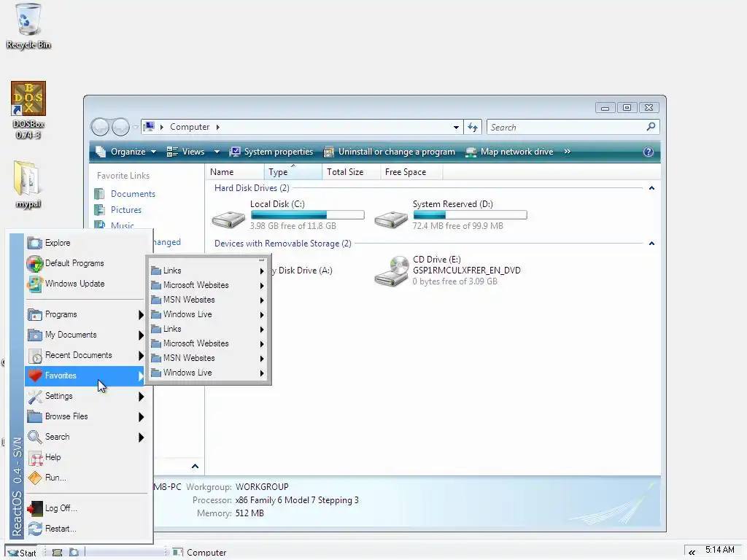The image size is (747, 560).
Task: Click the Local Disk (C:) usage bar
Action: (x=307, y=215)
